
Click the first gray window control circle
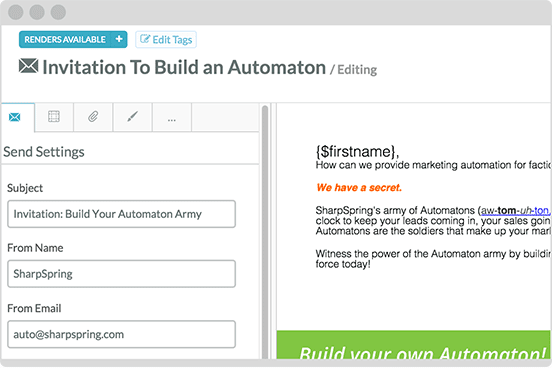(x=15, y=12)
